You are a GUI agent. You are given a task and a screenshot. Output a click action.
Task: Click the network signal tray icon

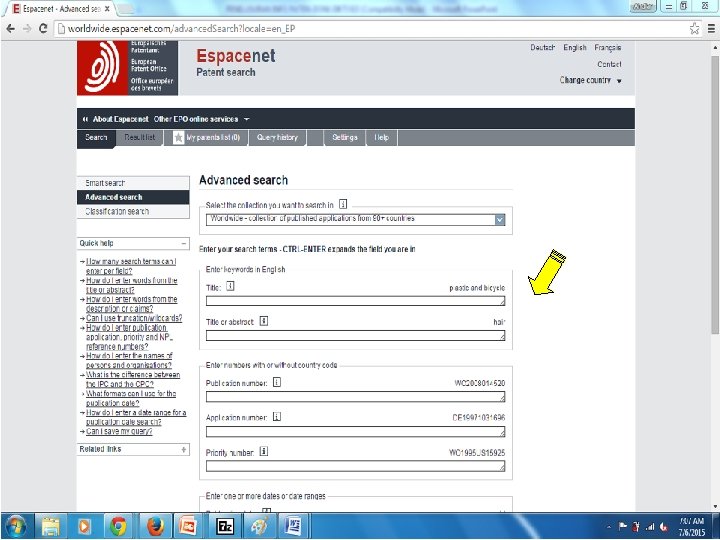(x=650, y=526)
